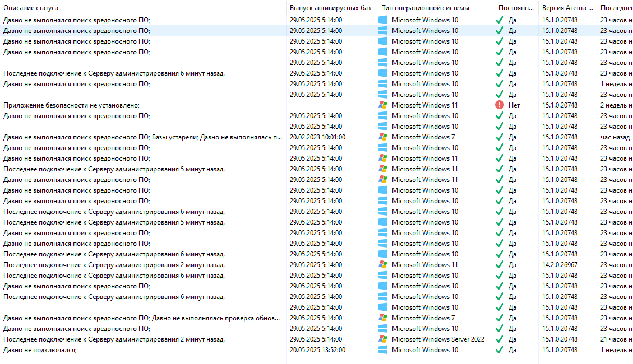Click green check in the Windows Server 2022 row

click(x=500, y=339)
